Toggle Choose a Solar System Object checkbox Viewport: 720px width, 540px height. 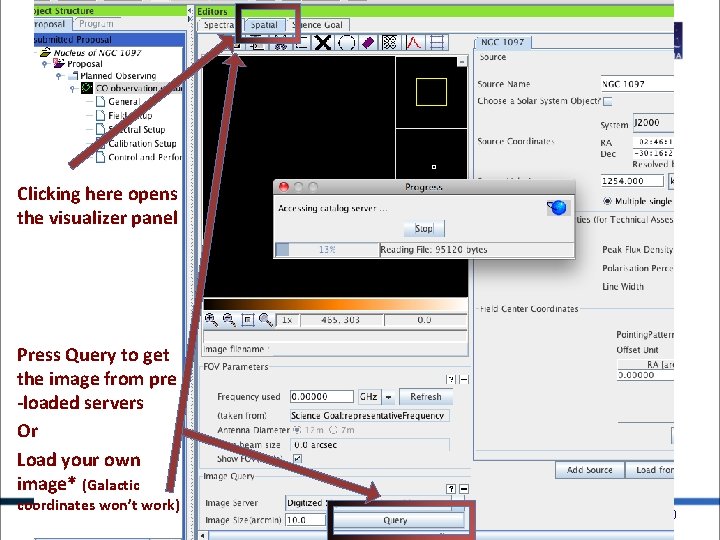(608, 101)
